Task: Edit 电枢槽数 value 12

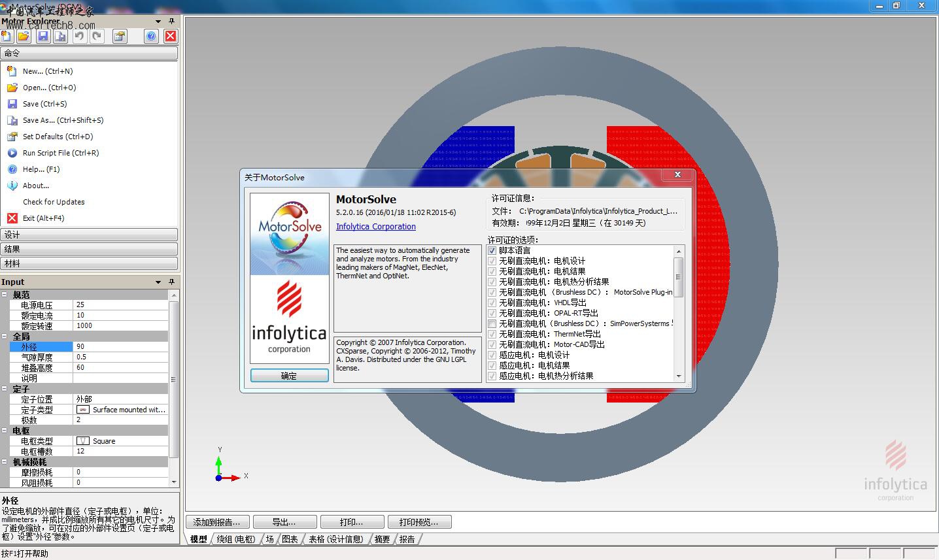Action: 120,452
